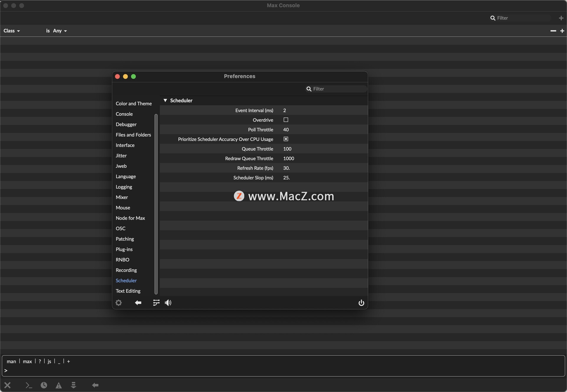Go to Plug-ins preferences category
Viewport: 567px width, 392px height.
124,249
